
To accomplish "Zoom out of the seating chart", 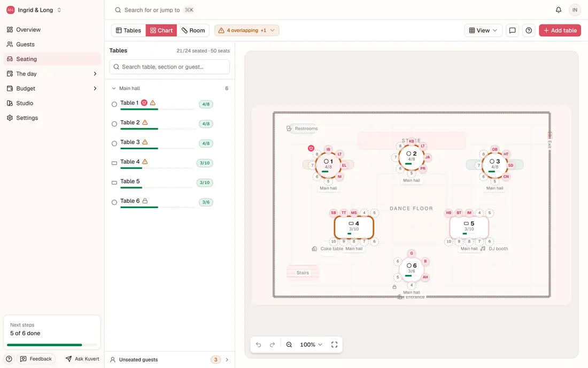I will coord(289,344).
